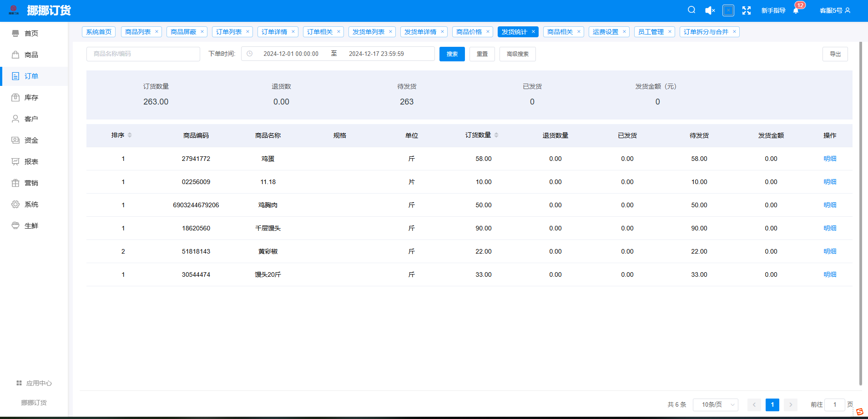Toggle the sound mute icon
This screenshot has height=419, width=868.
(x=710, y=10)
